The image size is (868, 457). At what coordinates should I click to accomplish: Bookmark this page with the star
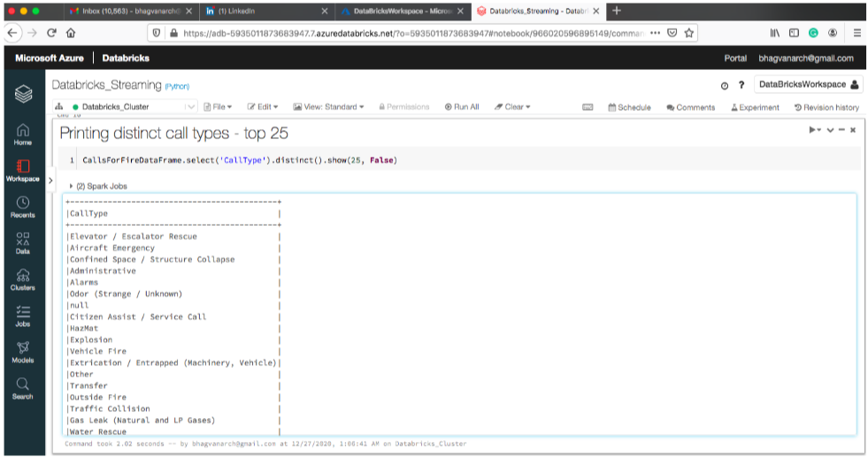coord(688,33)
